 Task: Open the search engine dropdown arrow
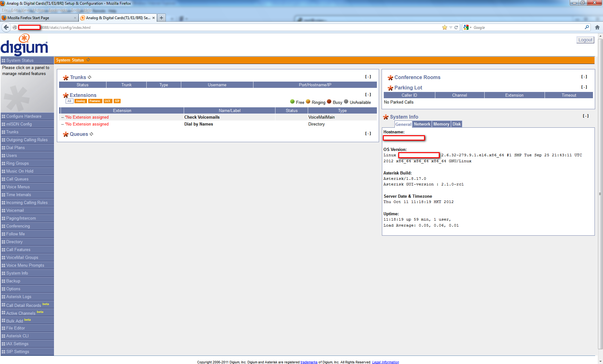pos(470,28)
